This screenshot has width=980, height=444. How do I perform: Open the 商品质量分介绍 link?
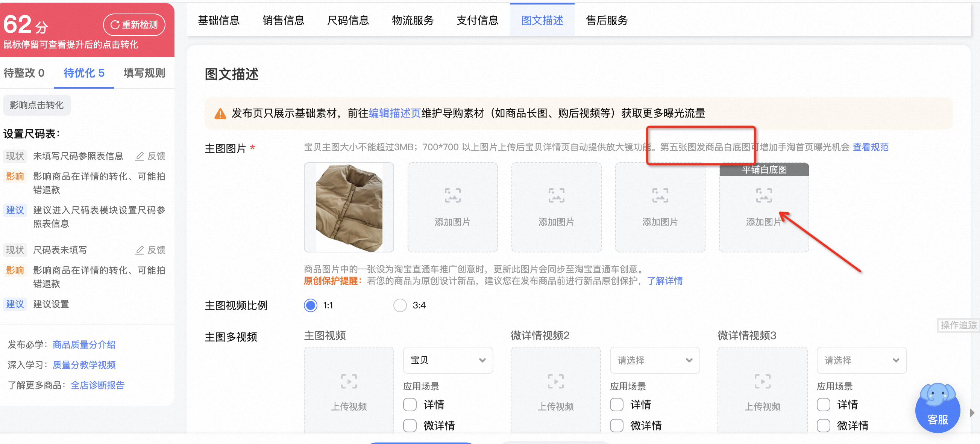tap(84, 345)
